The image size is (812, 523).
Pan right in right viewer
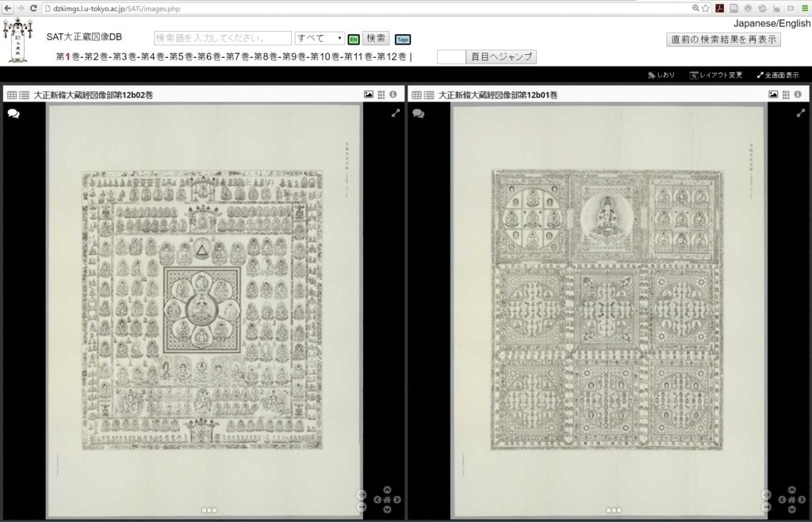tap(802, 500)
